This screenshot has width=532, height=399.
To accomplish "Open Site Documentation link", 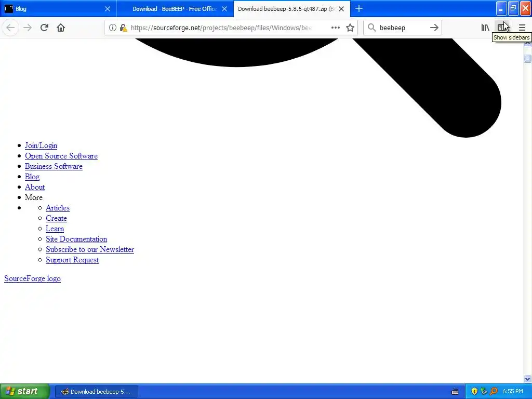I will click(76, 239).
